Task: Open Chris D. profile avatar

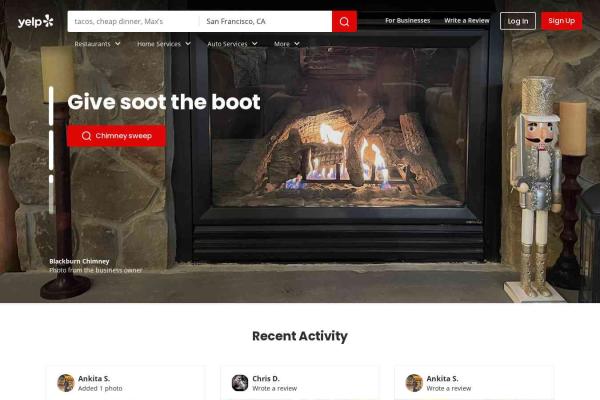Action: click(240, 383)
